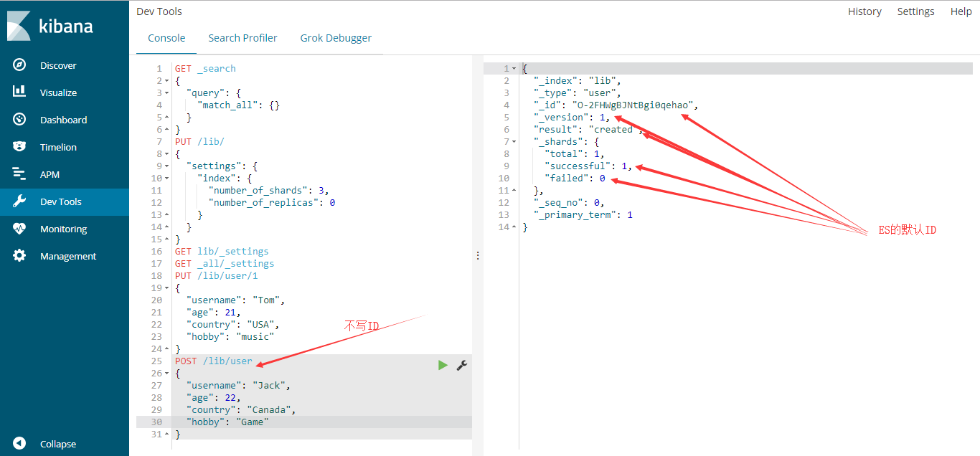Go to Discover label
The image size is (980, 456).
coord(58,65)
